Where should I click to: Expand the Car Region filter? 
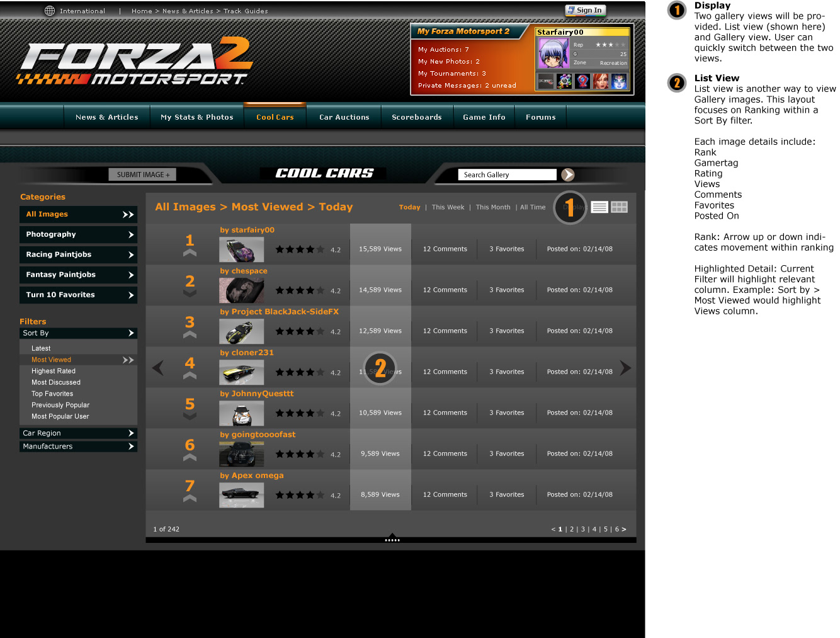click(x=78, y=433)
